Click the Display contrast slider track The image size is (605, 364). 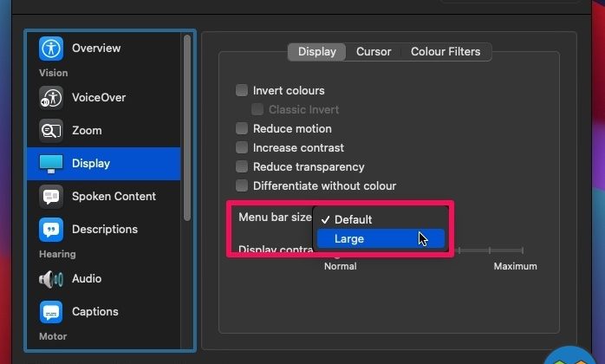490,250
